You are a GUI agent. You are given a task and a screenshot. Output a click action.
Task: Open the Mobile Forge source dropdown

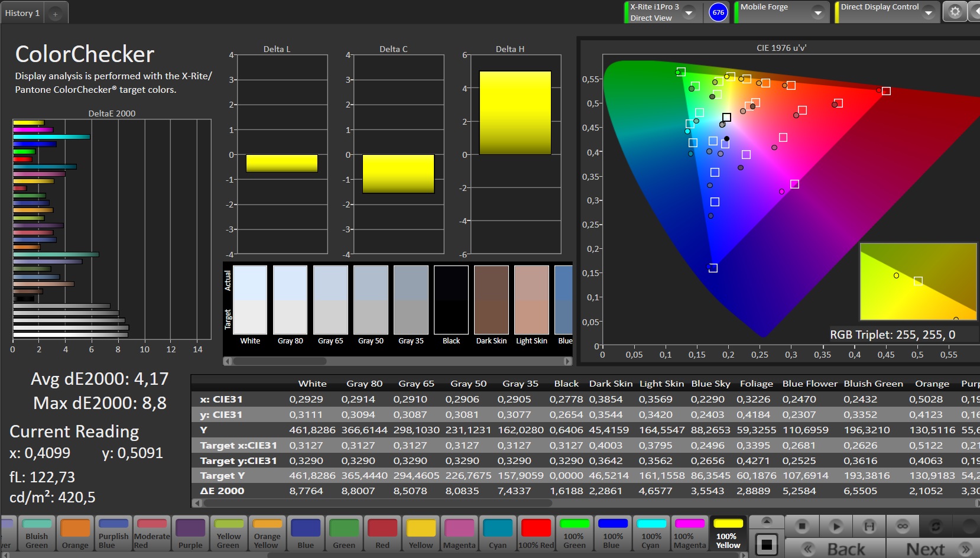coord(818,12)
